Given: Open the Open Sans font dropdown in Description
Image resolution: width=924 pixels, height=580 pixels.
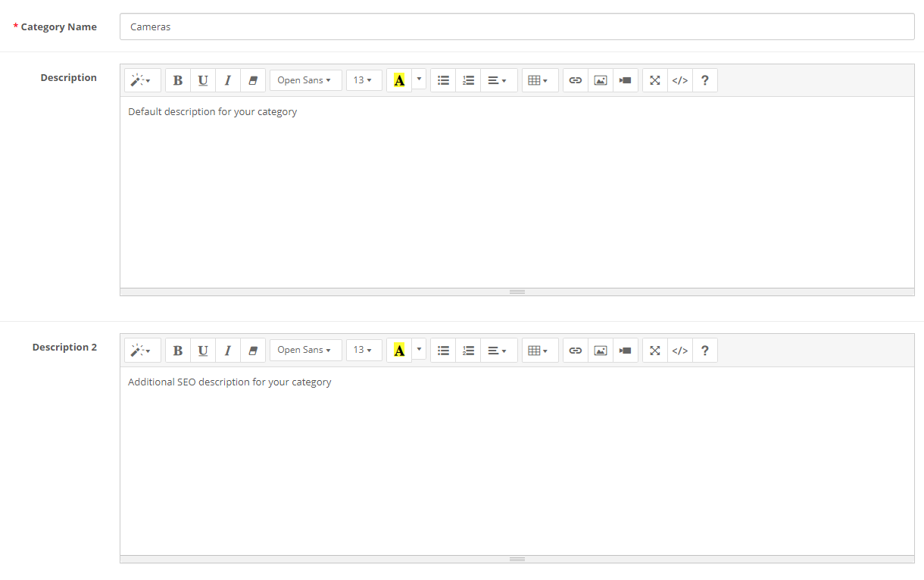Looking at the screenshot, I should pyautogui.click(x=304, y=80).
